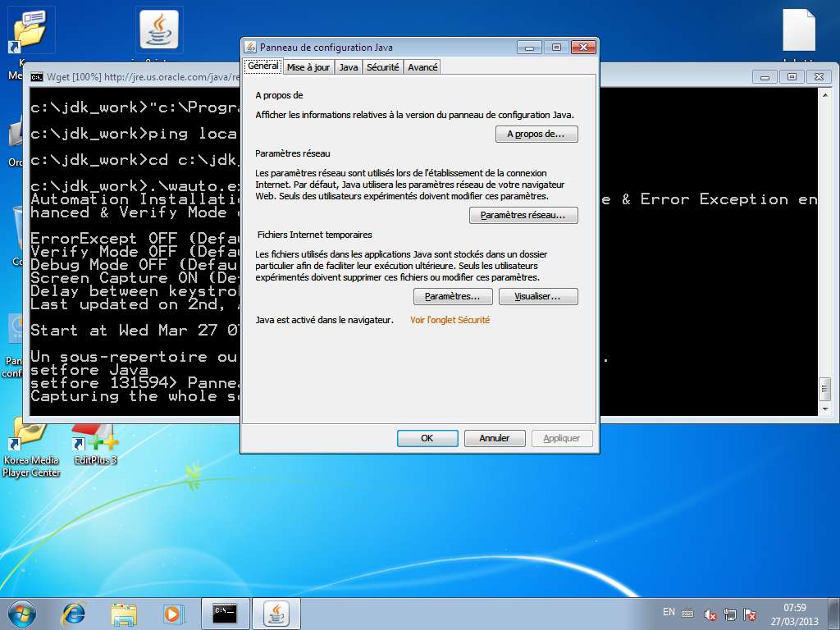This screenshot has width=840, height=630.
Task: Click the Java Control Panel taskbar button
Action: point(276,614)
